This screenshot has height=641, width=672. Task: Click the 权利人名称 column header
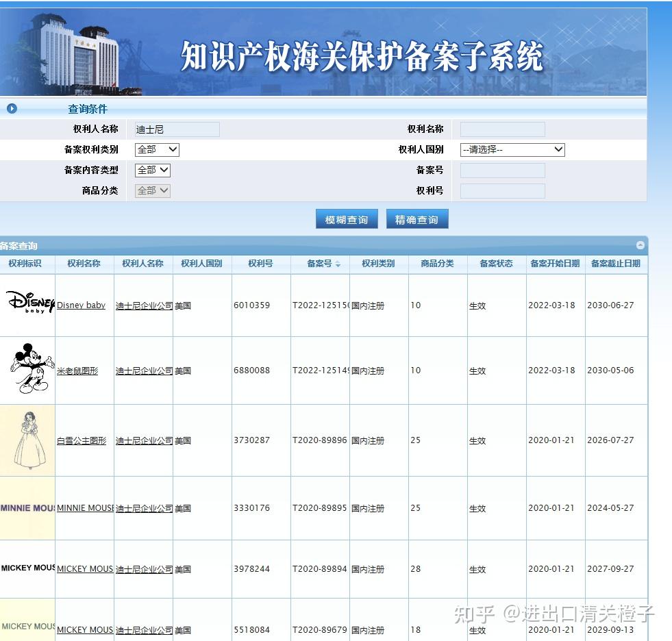pyautogui.click(x=142, y=264)
